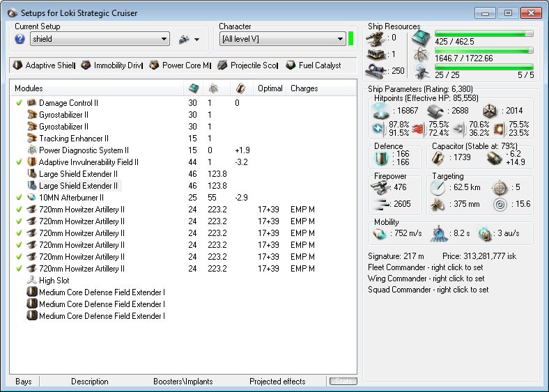Click the powergrid resource icon by 1646.7
Image resolution: width=549 pixels, height=392 pixels.
tap(421, 54)
